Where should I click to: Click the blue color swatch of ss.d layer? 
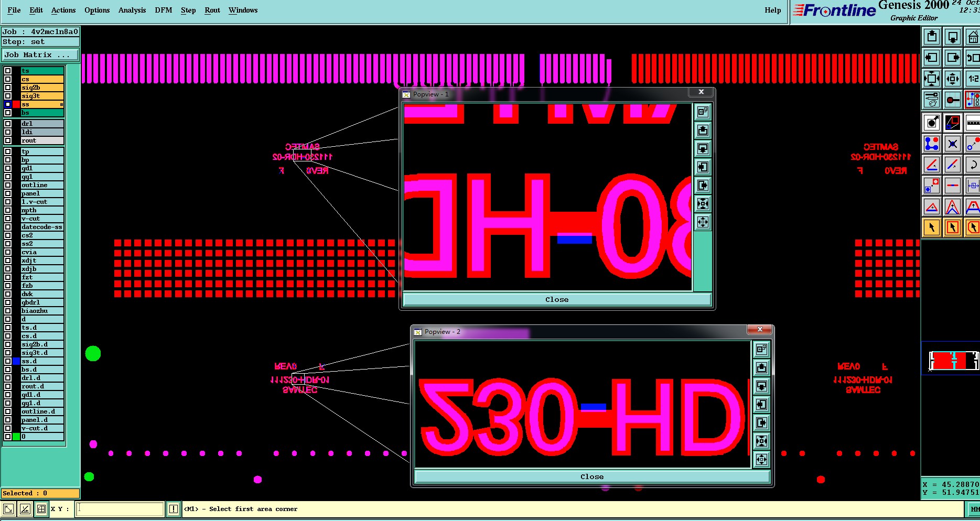(16, 361)
